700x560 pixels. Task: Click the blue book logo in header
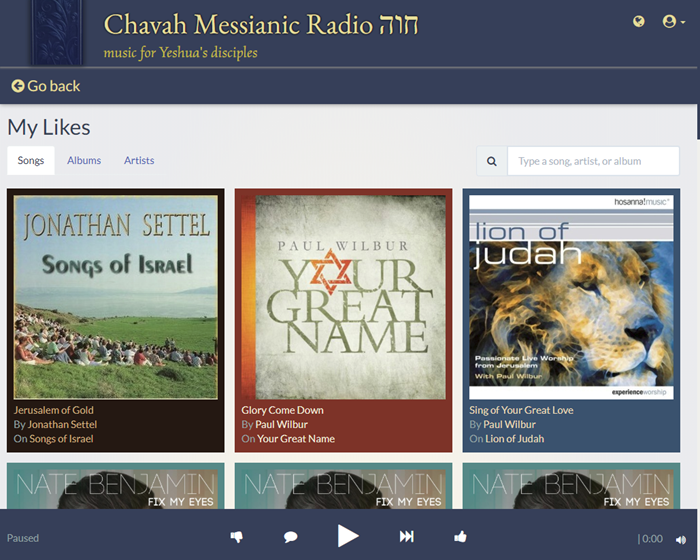coord(57,33)
